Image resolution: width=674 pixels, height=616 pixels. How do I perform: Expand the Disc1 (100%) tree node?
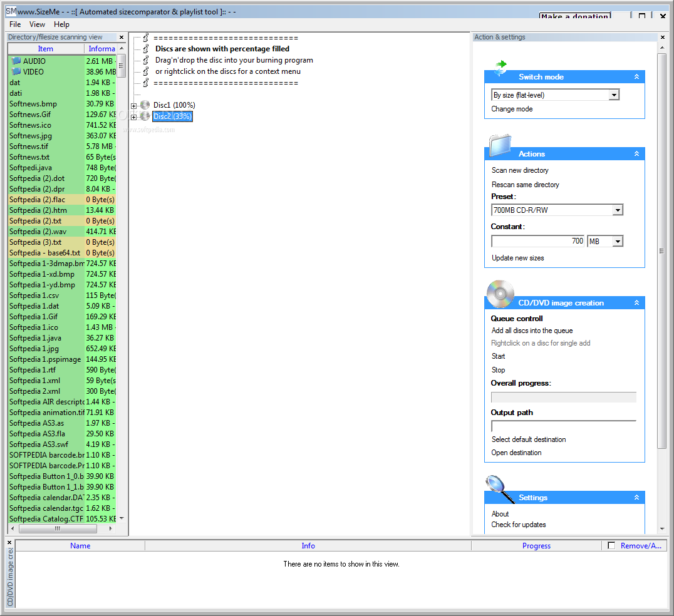tap(133, 106)
